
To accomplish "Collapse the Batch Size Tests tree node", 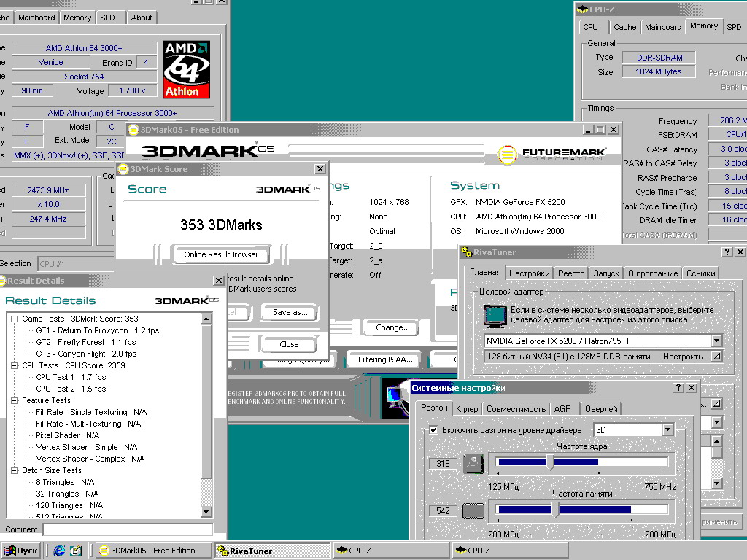I will click(x=15, y=470).
